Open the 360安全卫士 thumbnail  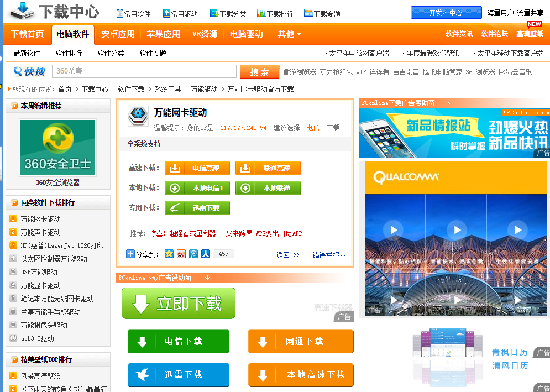pos(58,148)
